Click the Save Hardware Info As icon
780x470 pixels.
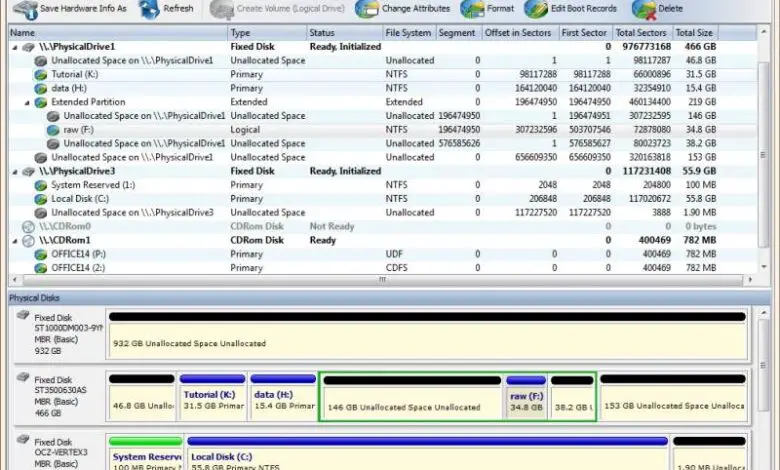click(x=25, y=9)
